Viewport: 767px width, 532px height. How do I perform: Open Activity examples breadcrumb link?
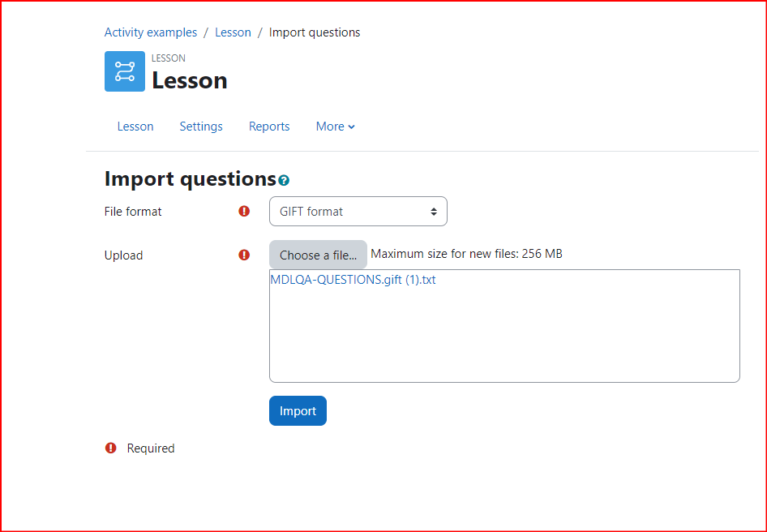151,32
